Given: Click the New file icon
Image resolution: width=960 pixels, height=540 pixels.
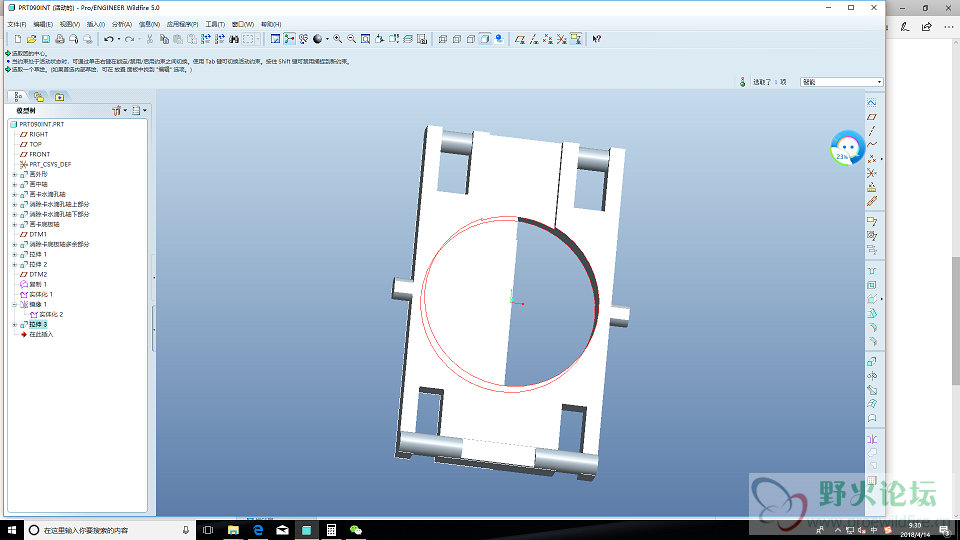Looking at the screenshot, I should pyautogui.click(x=18, y=39).
